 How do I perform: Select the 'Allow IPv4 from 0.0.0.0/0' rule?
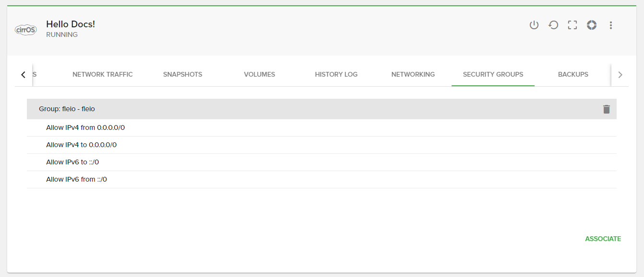pyautogui.click(x=85, y=128)
